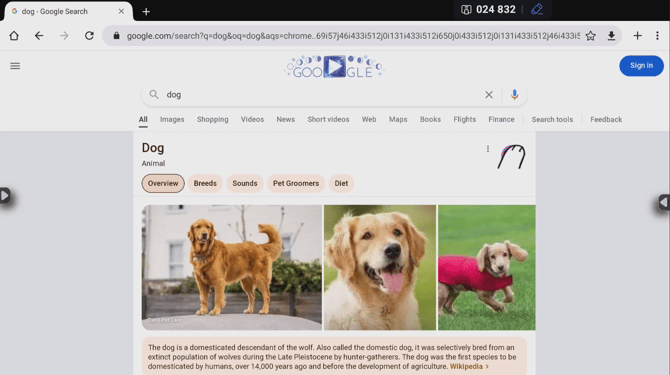Viewport: 670px width, 375px height.
Task: Click the search magnifier icon
Action: click(154, 94)
